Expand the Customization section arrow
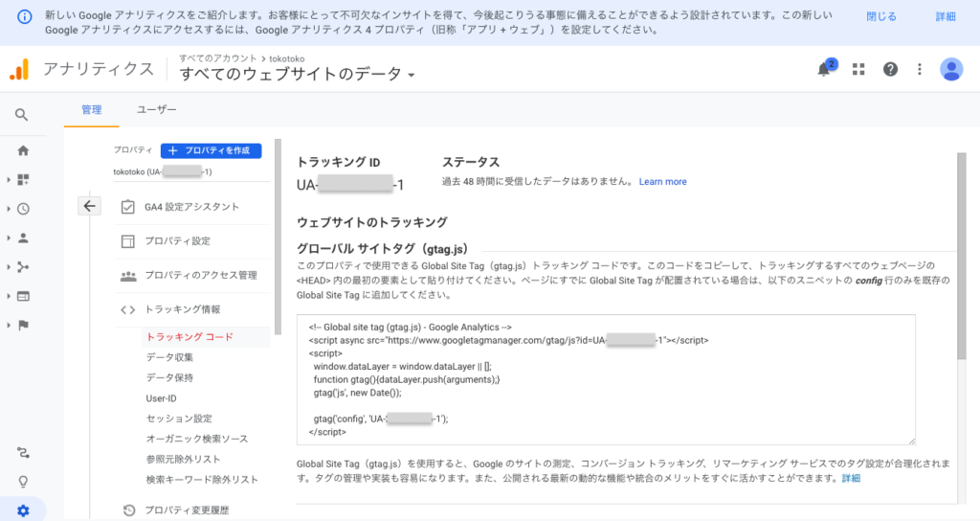Screen dimensions: 980x521 9,179
